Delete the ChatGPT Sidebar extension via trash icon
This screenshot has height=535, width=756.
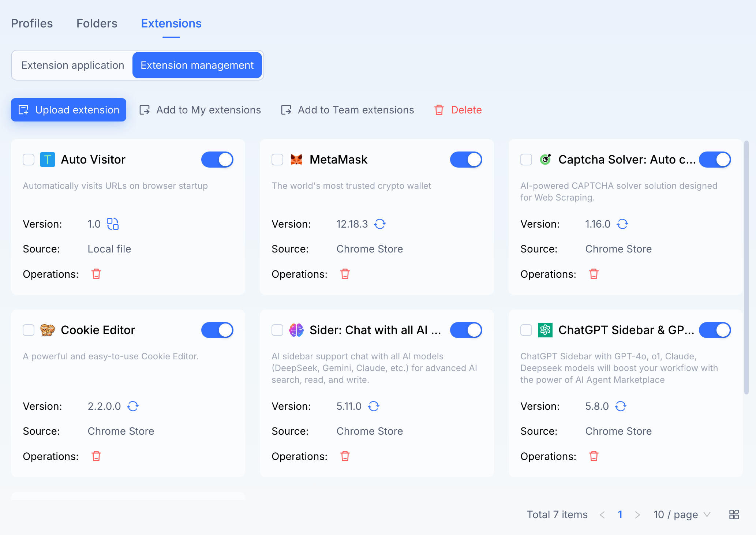[x=594, y=456]
